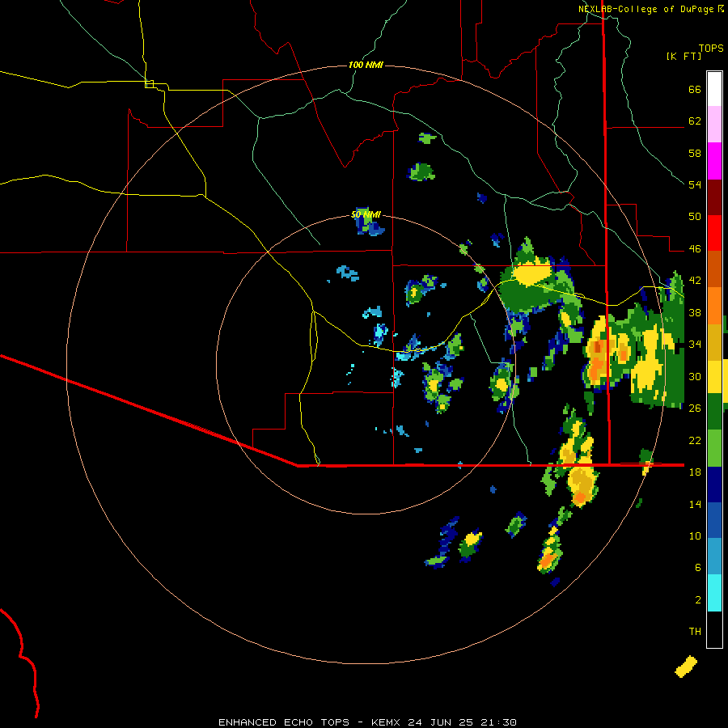Click the light green 22 kft legend swatch

(714, 448)
